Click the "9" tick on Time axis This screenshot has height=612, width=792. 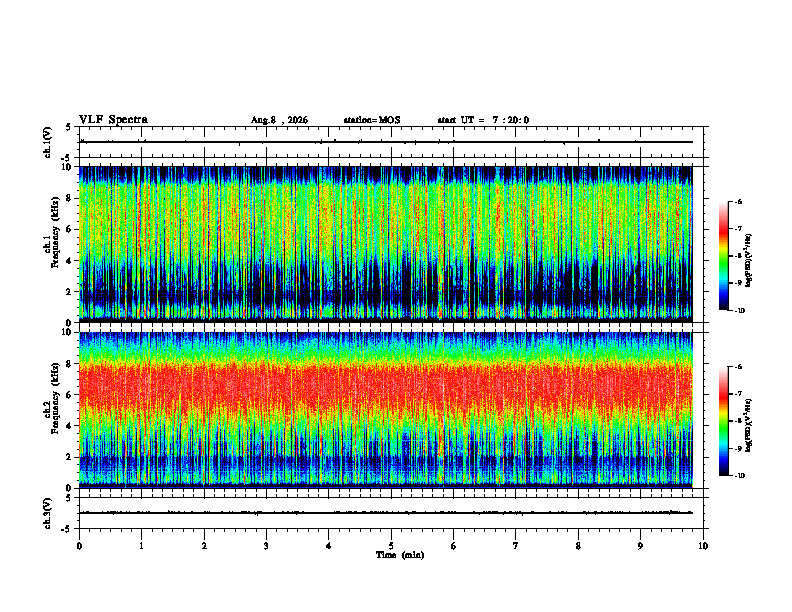pos(640,546)
